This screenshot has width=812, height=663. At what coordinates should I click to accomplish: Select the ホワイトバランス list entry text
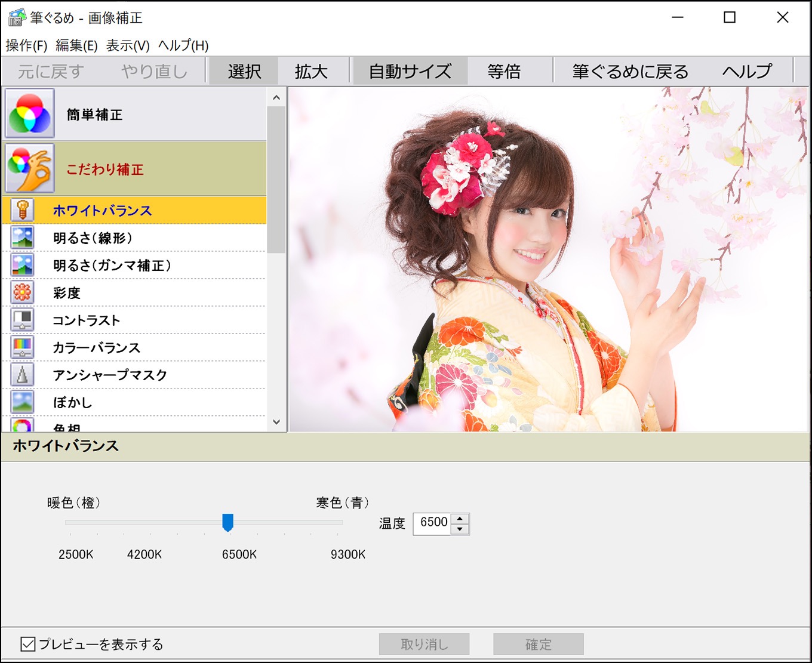102,211
